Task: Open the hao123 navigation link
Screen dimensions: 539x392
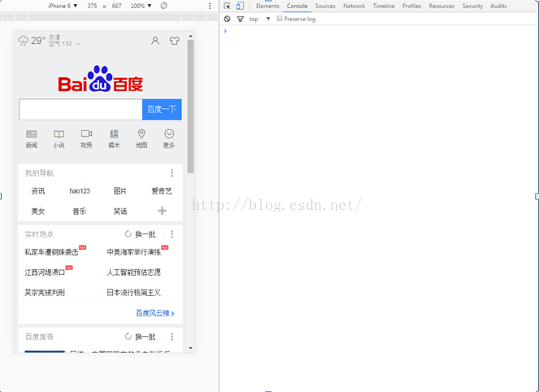Action: pyautogui.click(x=80, y=191)
